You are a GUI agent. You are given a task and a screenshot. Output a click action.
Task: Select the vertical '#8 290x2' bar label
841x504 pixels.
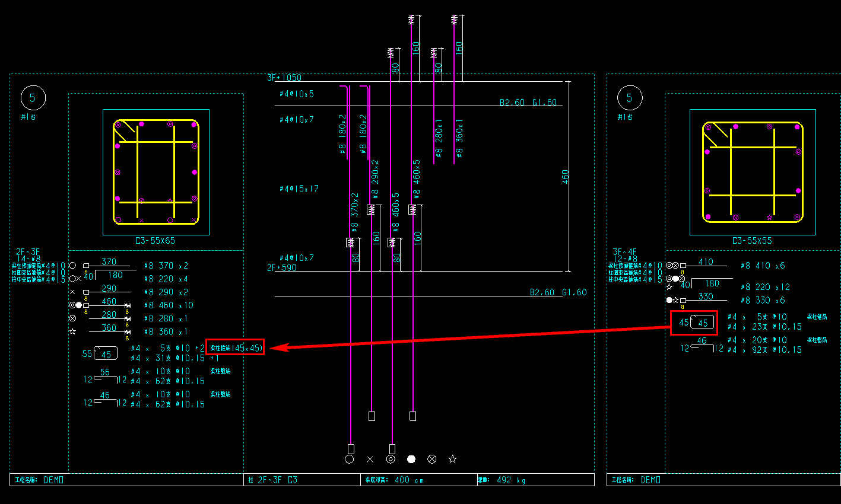[375, 178]
